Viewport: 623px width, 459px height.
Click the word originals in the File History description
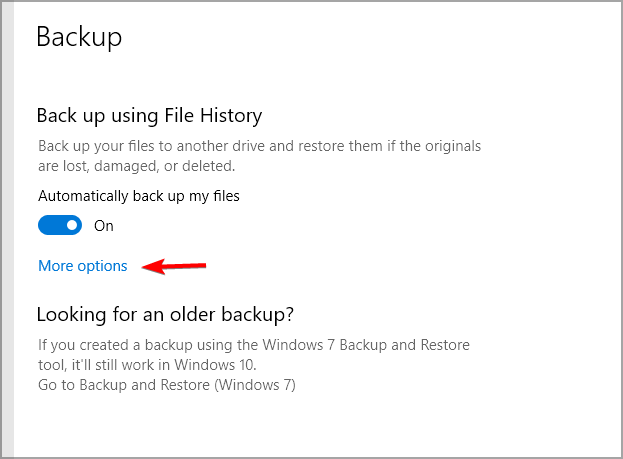[451, 146]
